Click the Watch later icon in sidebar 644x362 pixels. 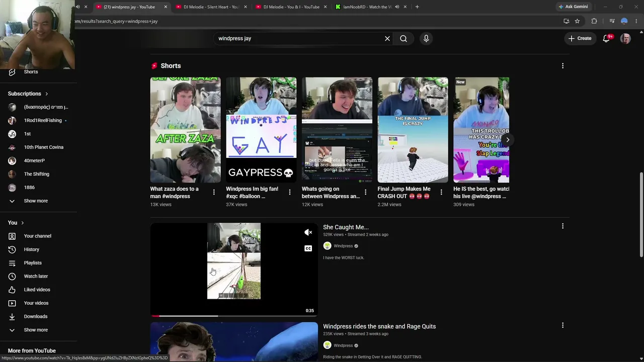[12, 276]
